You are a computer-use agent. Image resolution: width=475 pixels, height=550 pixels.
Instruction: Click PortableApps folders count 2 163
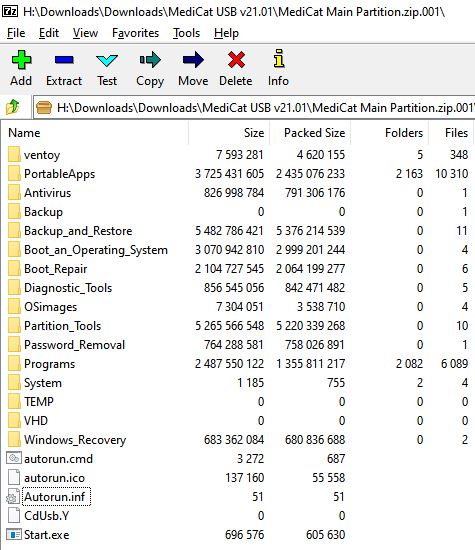pos(409,174)
